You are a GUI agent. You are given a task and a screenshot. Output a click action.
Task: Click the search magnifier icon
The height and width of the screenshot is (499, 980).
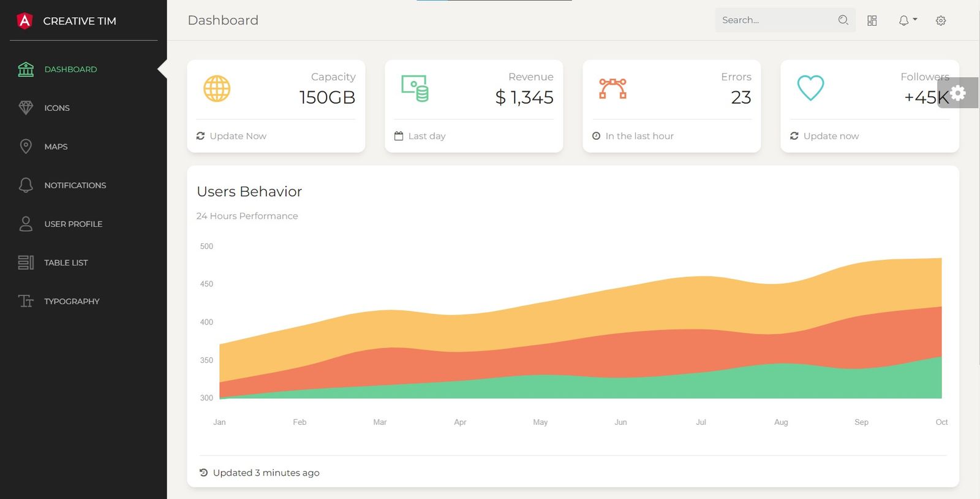[x=843, y=20]
